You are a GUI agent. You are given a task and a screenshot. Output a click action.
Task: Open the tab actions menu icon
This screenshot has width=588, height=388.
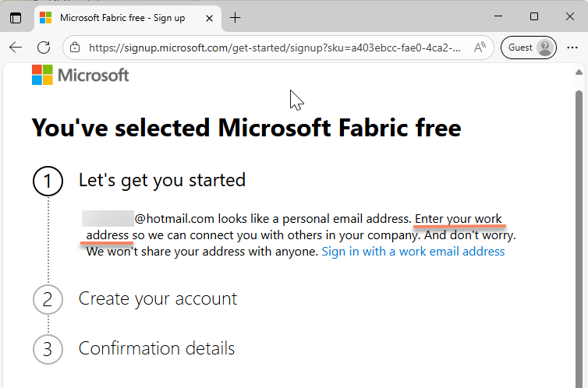16,17
